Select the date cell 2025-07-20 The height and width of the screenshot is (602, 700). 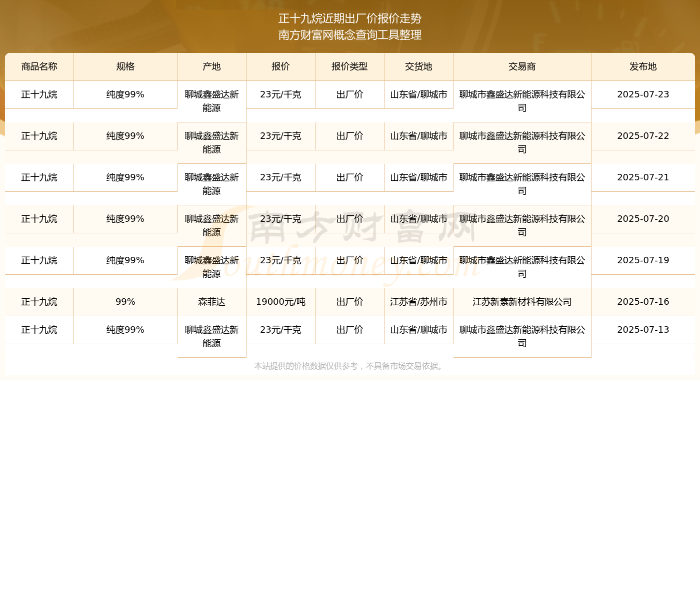(643, 219)
